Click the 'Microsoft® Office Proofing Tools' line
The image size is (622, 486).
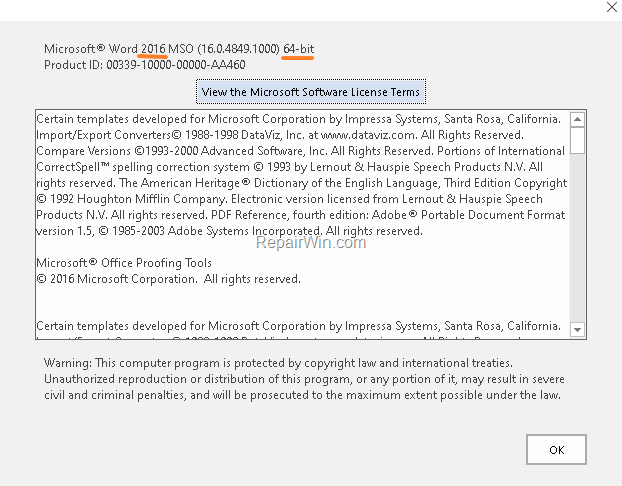(x=124, y=263)
